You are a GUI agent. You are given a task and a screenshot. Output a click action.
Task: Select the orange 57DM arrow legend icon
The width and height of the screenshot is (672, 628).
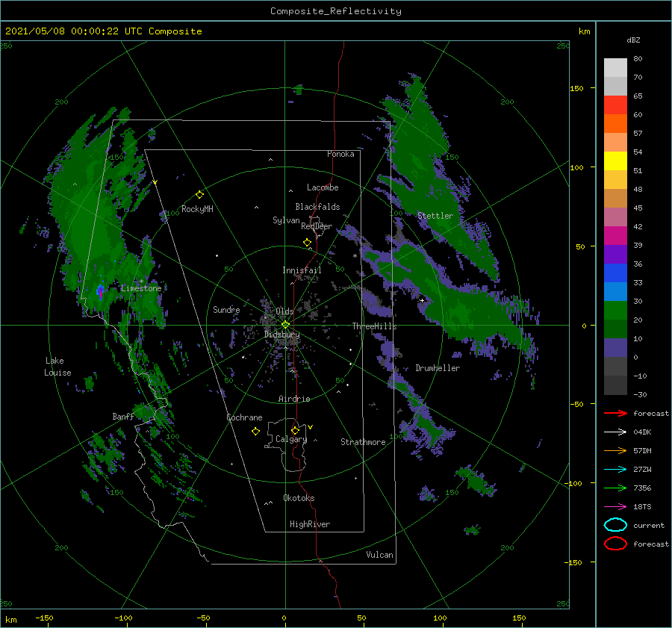[x=615, y=450]
